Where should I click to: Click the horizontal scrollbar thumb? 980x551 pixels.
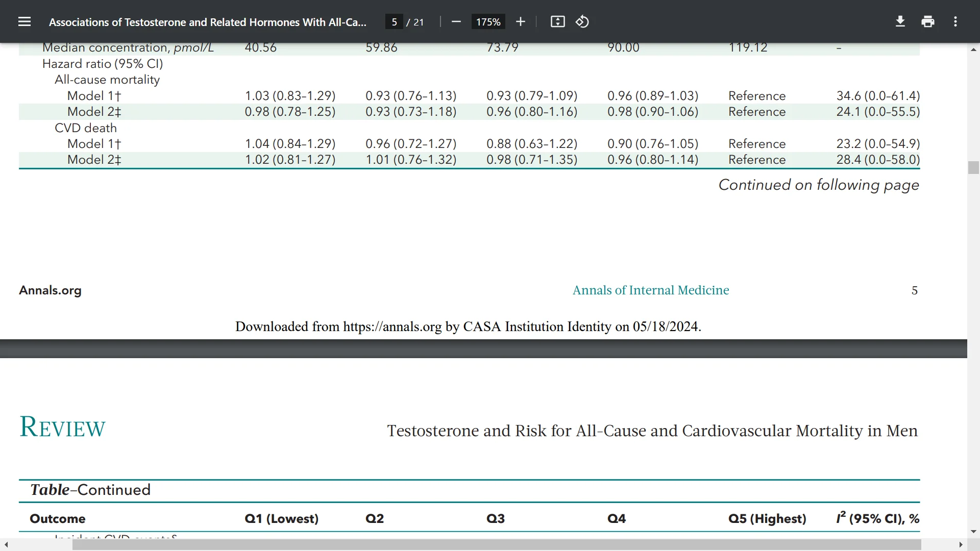497,545
